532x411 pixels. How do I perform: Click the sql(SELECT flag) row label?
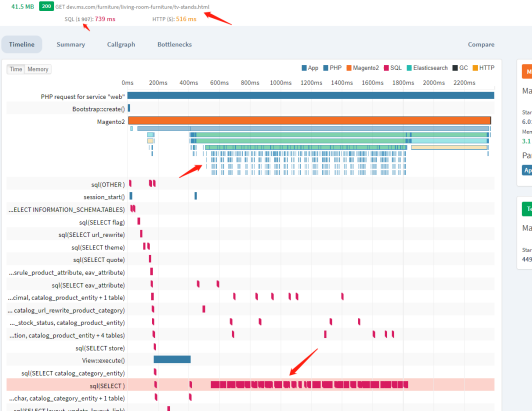click(x=102, y=222)
